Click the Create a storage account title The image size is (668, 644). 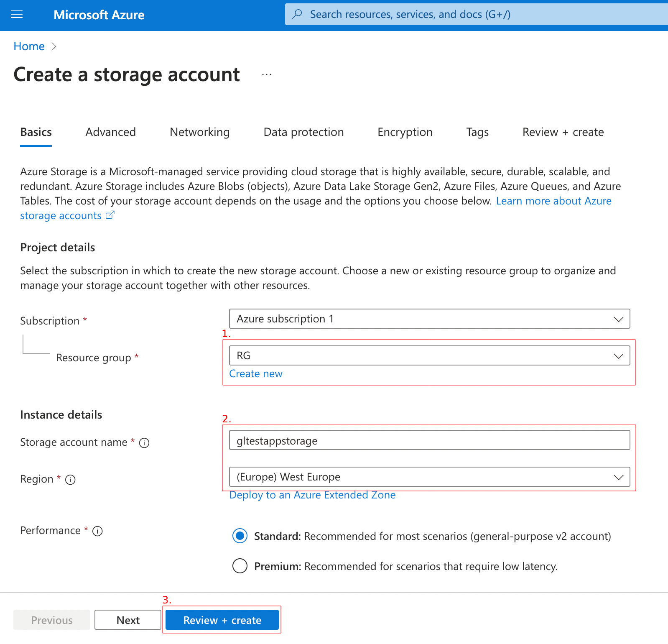(x=127, y=75)
